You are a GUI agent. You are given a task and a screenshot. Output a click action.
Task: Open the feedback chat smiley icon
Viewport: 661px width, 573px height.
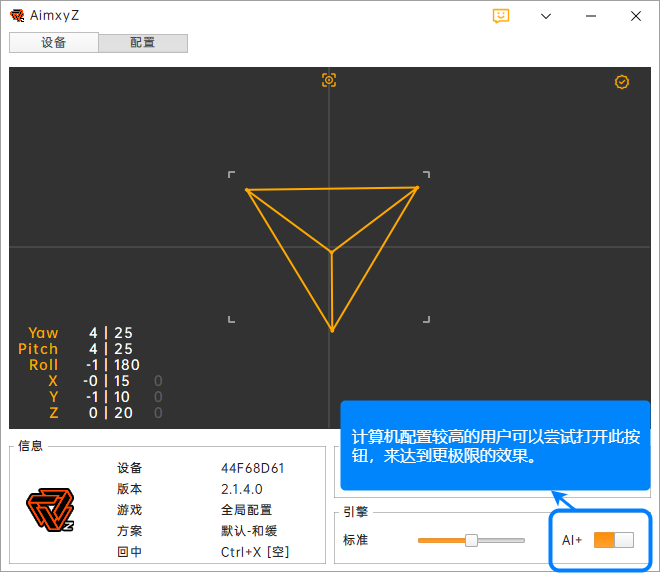tap(501, 16)
